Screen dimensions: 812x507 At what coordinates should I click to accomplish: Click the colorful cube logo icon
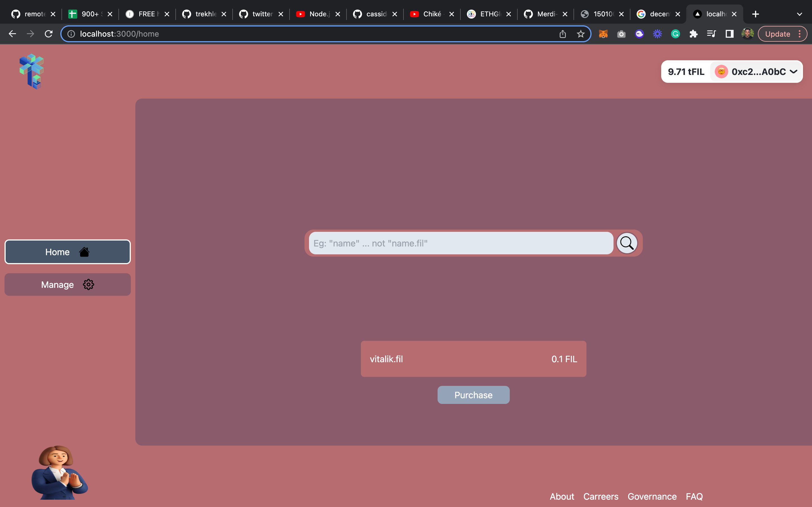[32, 71]
